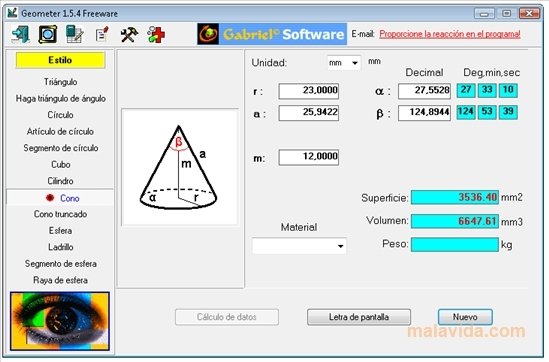Click the α degrees box showing 27

click(x=466, y=90)
